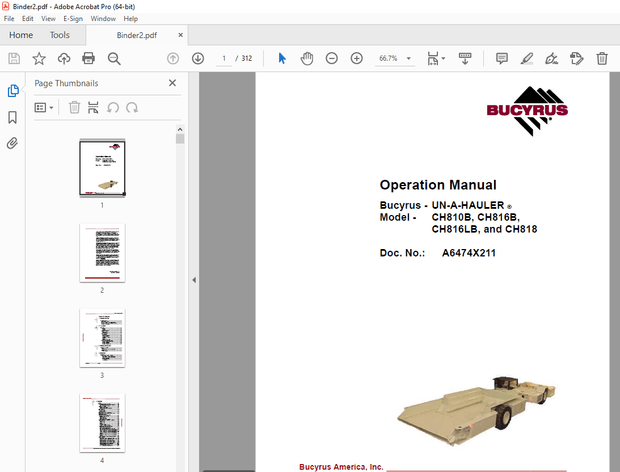
Task: Rotate page counterclockwise
Action: [x=113, y=108]
